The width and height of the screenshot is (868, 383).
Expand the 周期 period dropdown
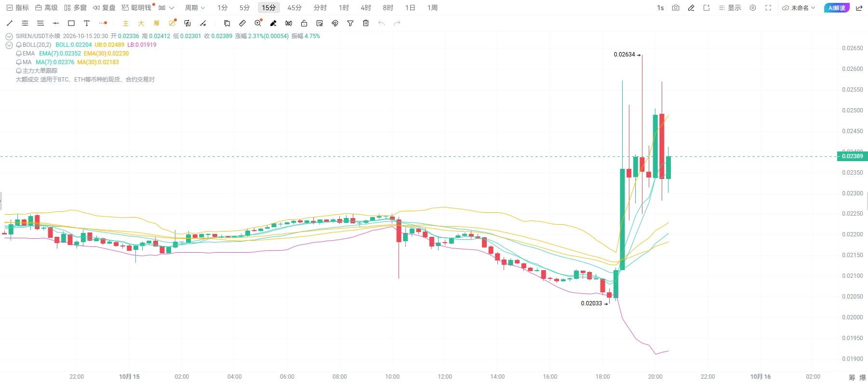click(195, 8)
